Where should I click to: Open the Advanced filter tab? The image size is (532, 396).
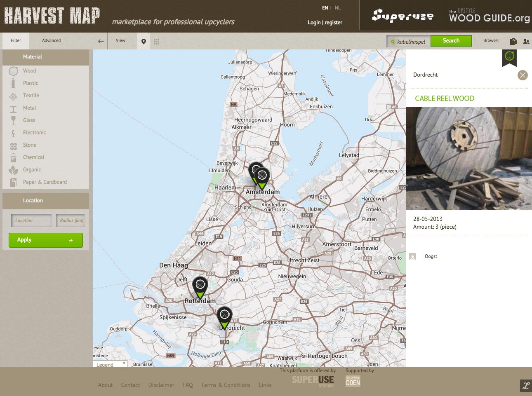pyautogui.click(x=51, y=41)
